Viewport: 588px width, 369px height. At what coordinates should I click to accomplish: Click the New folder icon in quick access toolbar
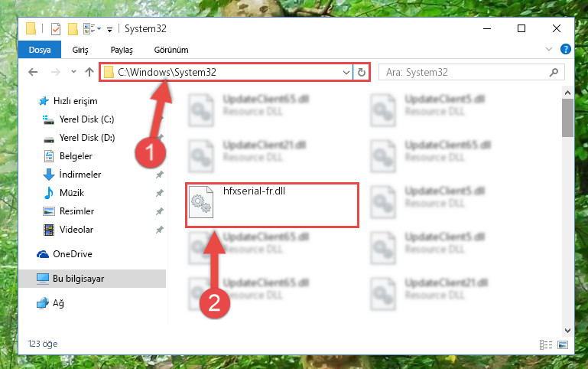point(73,29)
